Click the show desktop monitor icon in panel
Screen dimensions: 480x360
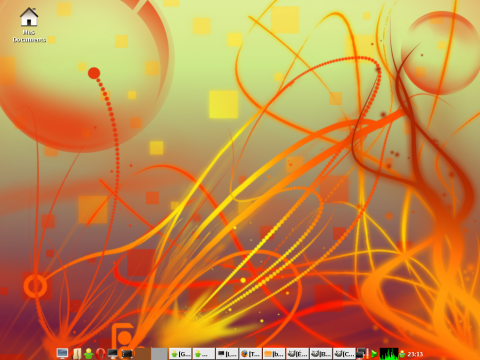point(62,353)
